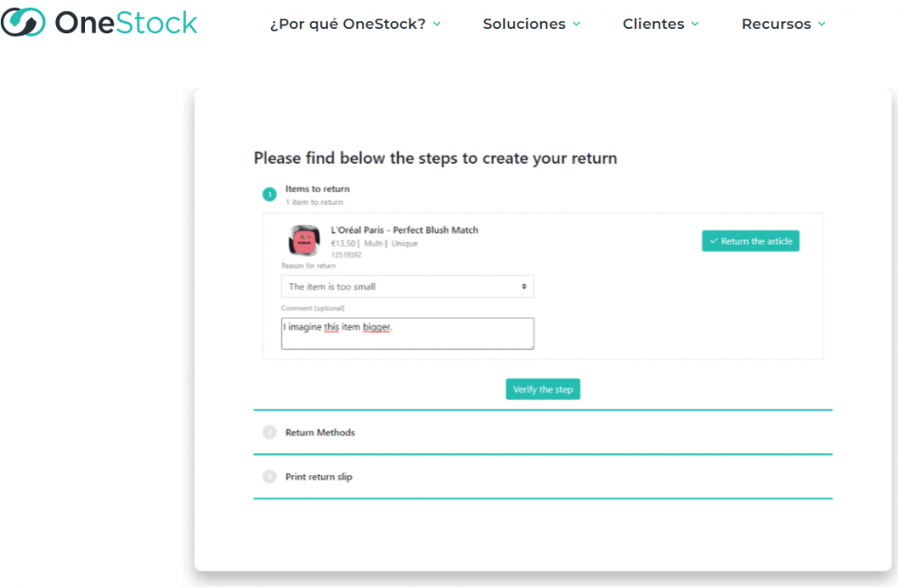
Task: Click the step 1 numbered circle icon
Action: pyautogui.click(x=269, y=195)
